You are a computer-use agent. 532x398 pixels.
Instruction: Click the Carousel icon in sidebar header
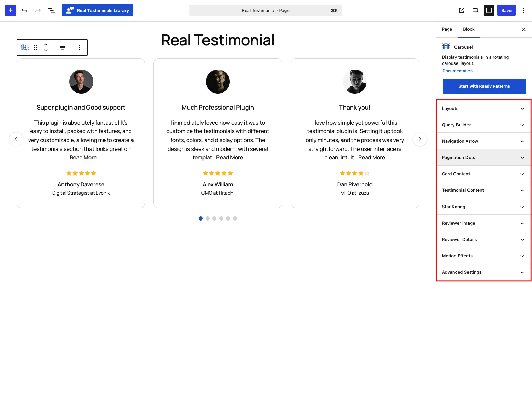point(446,47)
